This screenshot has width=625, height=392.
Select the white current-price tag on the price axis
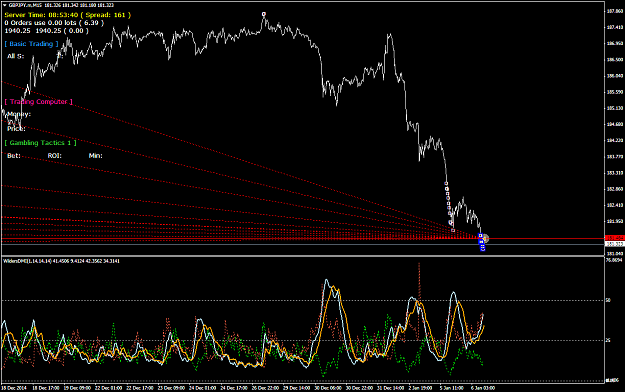pos(615,243)
